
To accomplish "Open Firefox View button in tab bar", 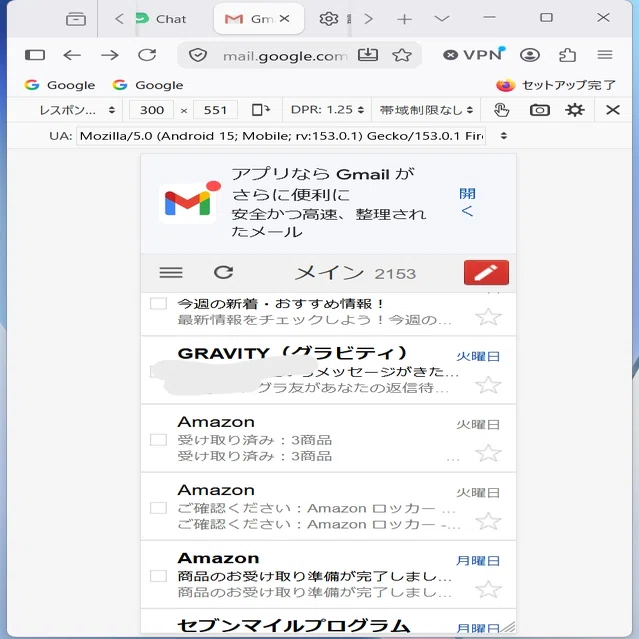I will click(x=76, y=19).
